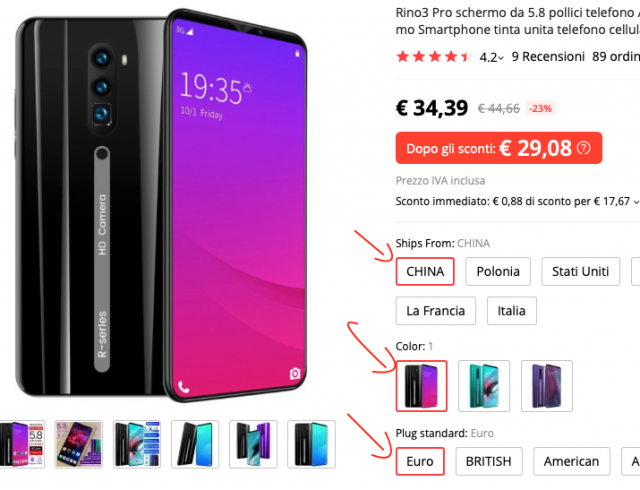Expand the Sconto immediato discount details arrow
Screen dimensions: 640x490
pos(636,202)
